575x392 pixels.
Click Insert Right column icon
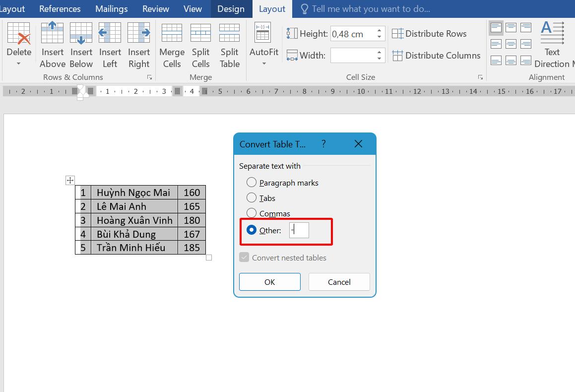tap(138, 33)
